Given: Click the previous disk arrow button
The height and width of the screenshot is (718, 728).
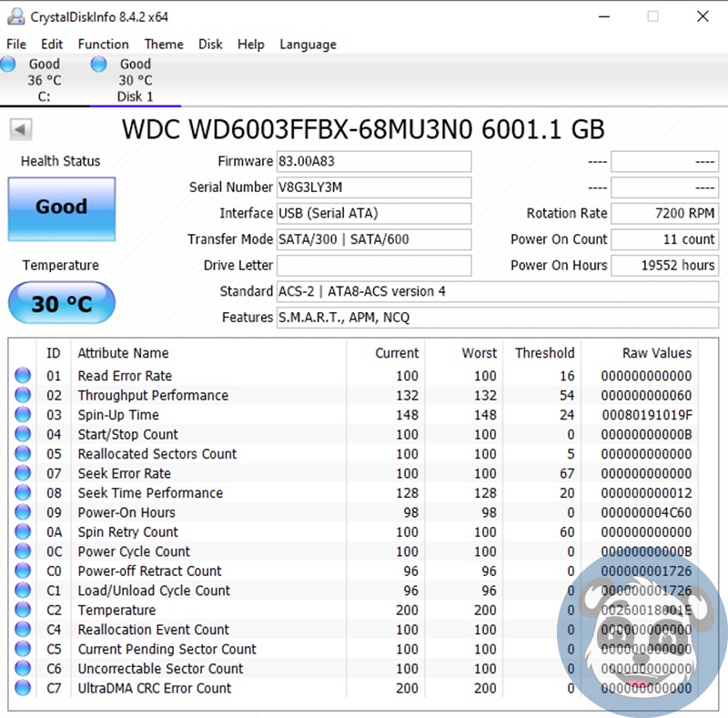Looking at the screenshot, I should coord(20,129).
